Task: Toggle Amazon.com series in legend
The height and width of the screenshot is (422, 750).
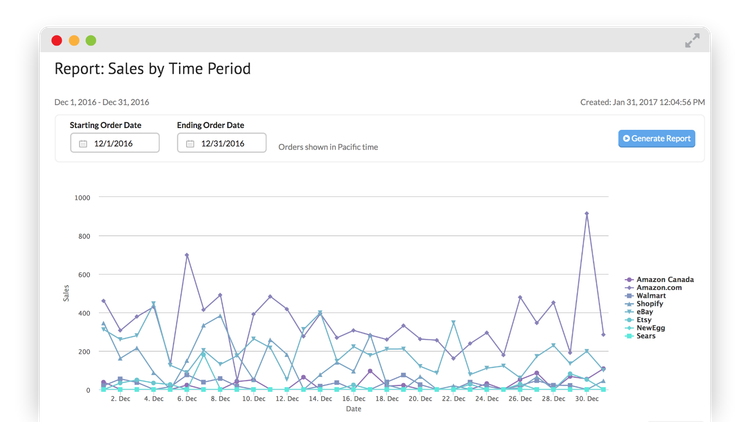Action: (x=653, y=288)
